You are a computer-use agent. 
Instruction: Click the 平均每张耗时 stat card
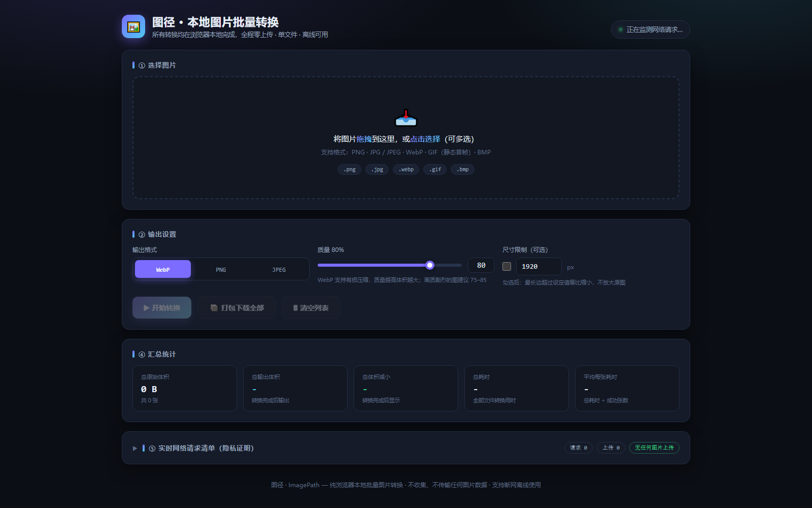(627, 388)
